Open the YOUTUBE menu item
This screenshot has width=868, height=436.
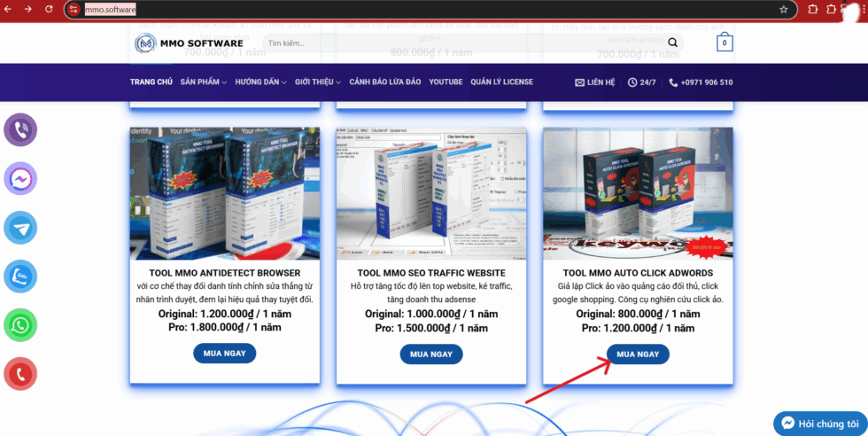(x=446, y=82)
